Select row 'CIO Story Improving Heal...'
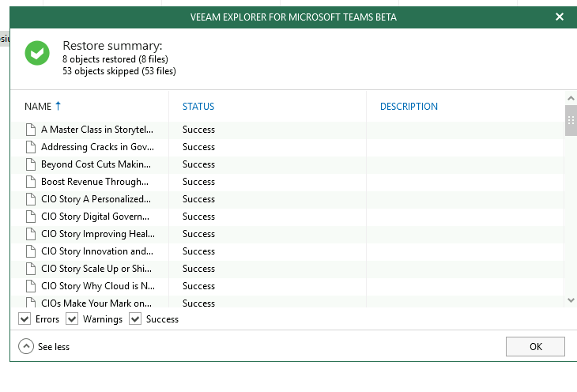Screen dimensions: 577x392 pos(287,234)
